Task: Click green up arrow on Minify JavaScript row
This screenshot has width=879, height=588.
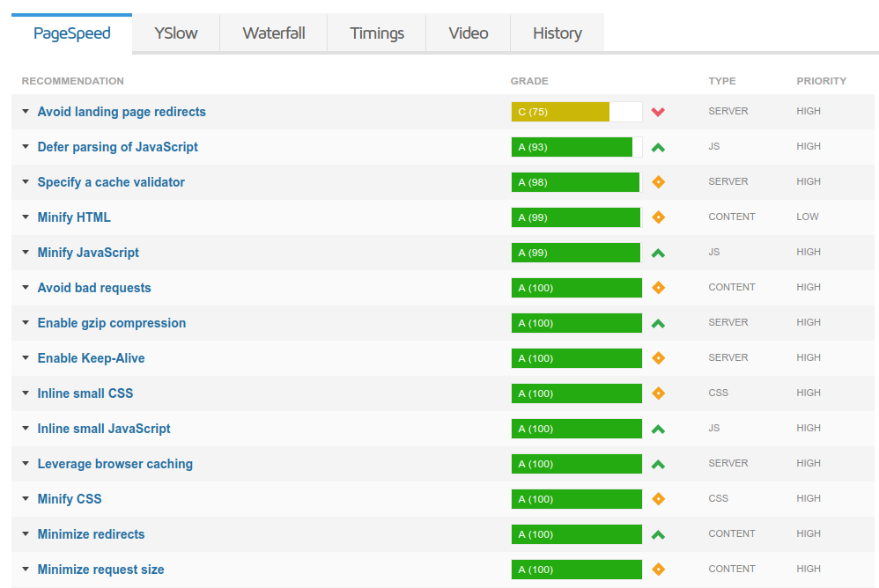Action: 658,253
